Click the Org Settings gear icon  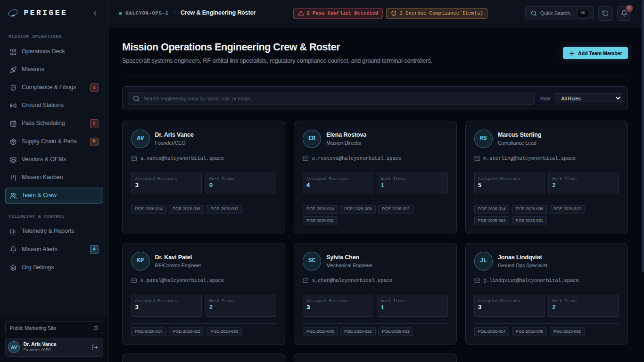pyautogui.click(x=13, y=267)
